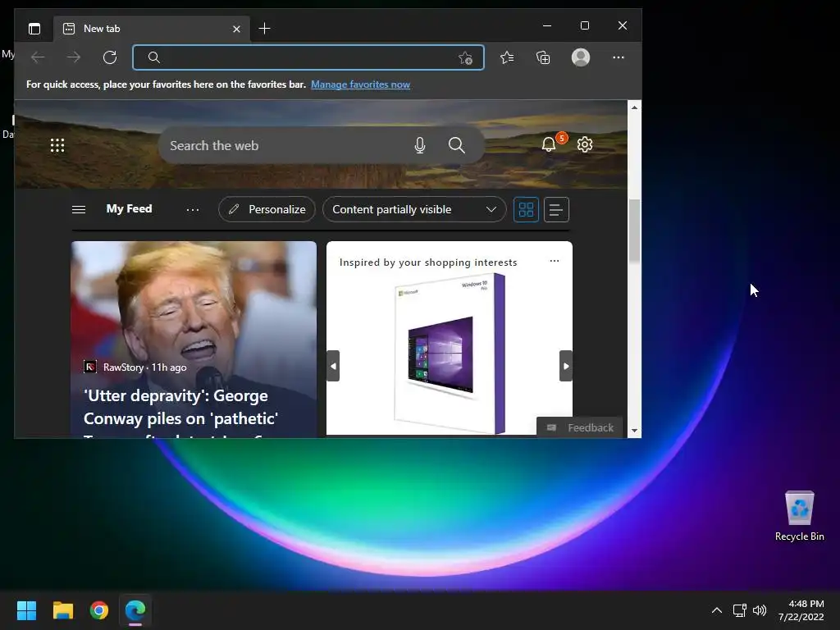Open shopping card more options ellipsis
The image size is (840, 630).
(x=555, y=261)
